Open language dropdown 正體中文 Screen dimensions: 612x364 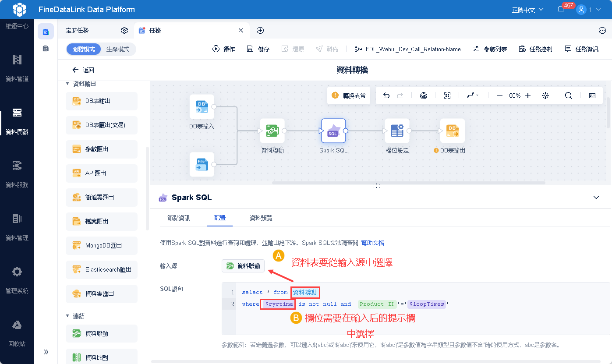[528, 10]
